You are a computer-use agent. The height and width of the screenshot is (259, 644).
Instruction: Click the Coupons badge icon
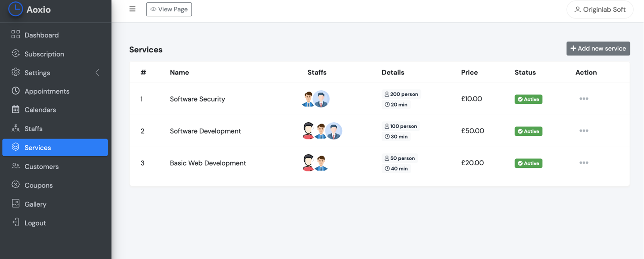coord(16,185)
